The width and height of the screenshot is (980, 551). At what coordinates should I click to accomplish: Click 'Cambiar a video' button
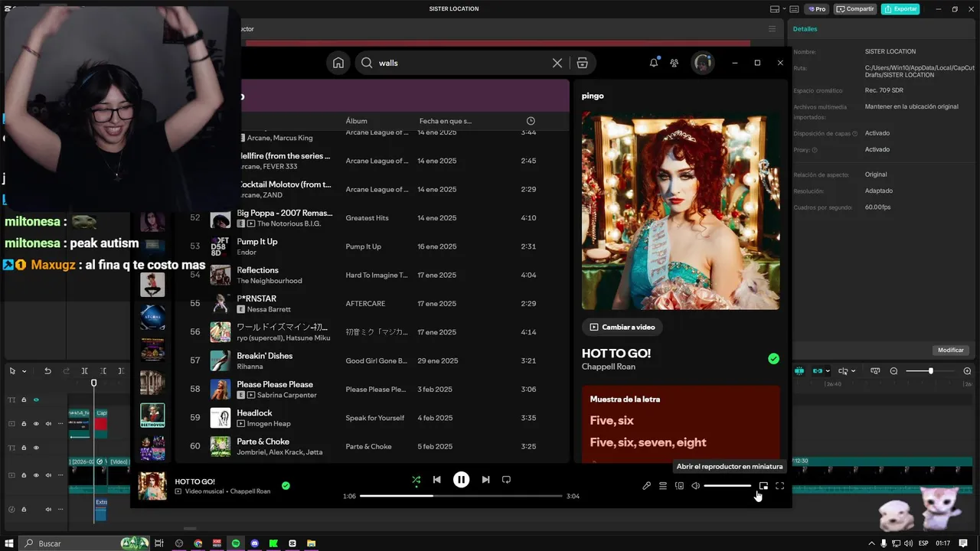(x=622, y=327)
